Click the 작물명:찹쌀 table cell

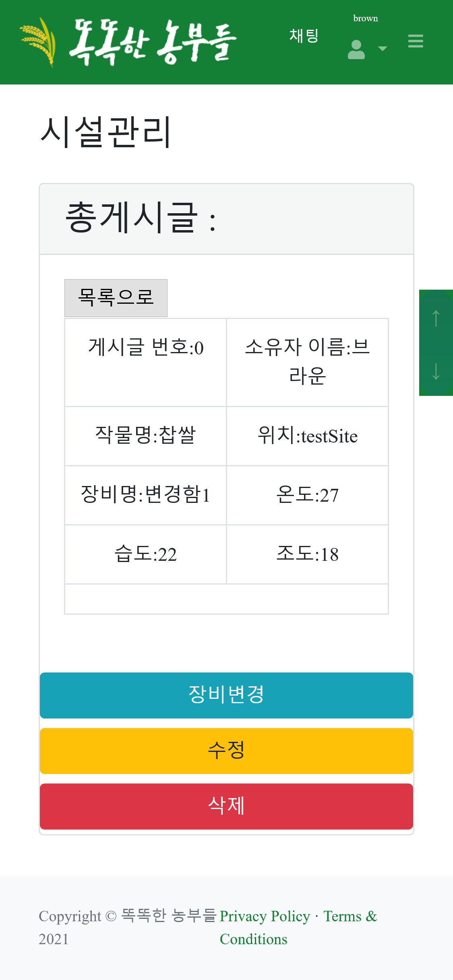tap(145, 436)
